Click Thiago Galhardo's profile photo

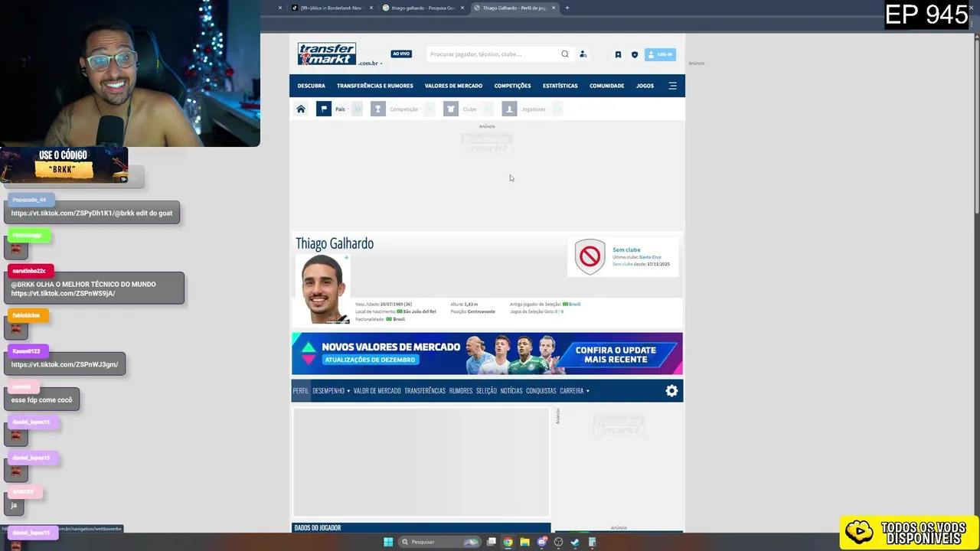point(322,289)
